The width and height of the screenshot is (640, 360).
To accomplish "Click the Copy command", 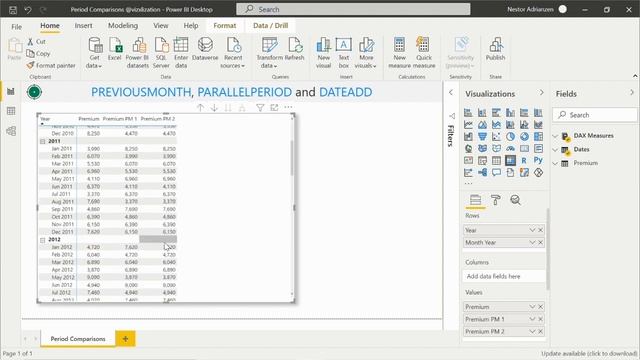I will [x=38, y=53].
